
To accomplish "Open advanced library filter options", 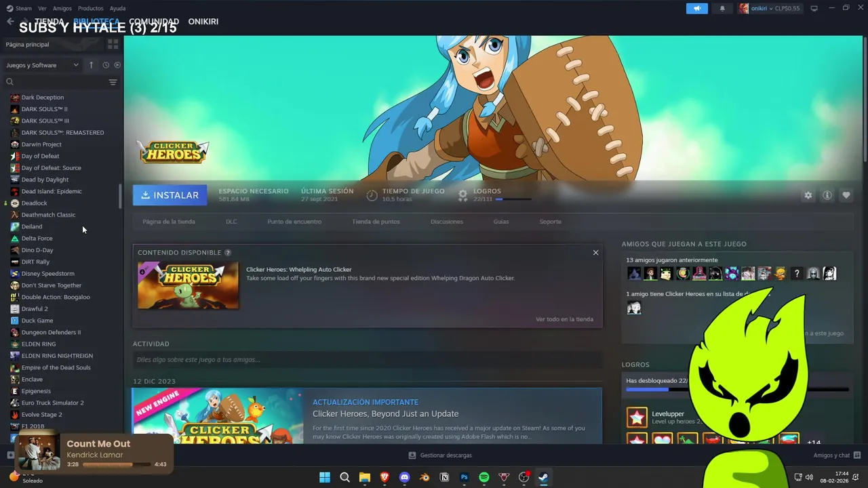I will click(113, 82).
